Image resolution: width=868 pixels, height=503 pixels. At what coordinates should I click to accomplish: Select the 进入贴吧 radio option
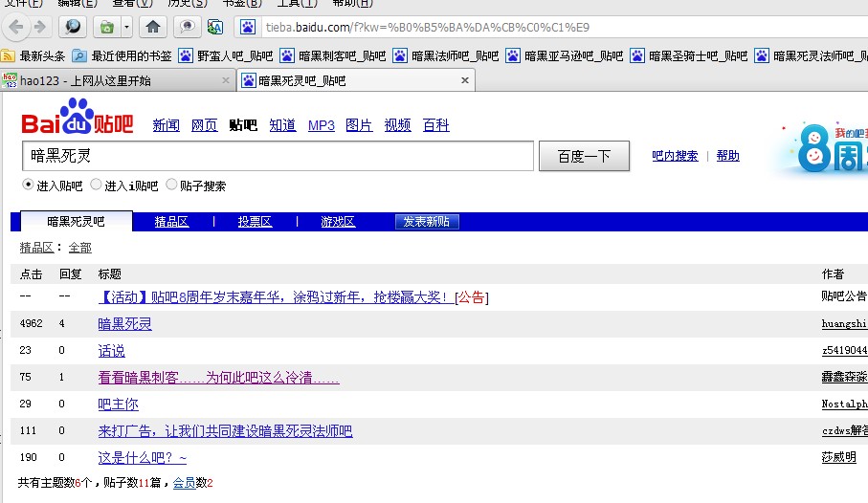coord(28,185)
